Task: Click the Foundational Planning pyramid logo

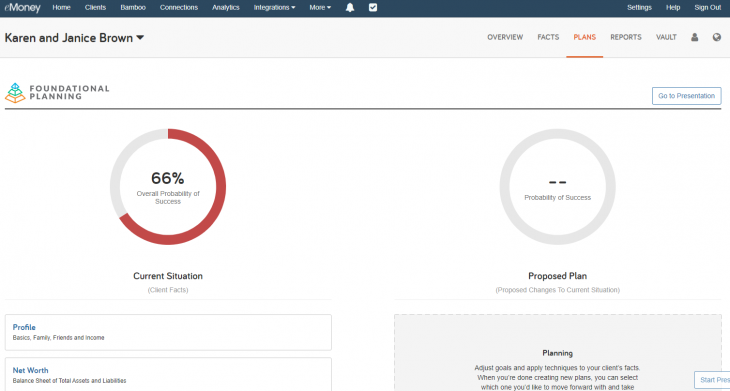Action: click(x=15, y=93)
